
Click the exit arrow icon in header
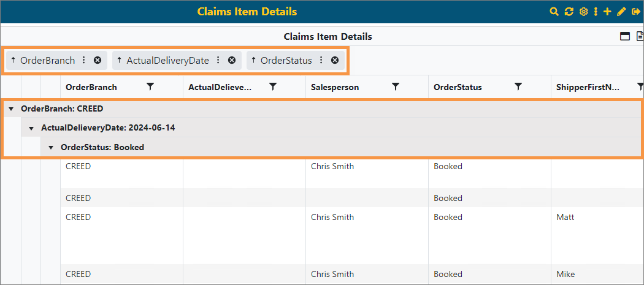pos(635,12)
